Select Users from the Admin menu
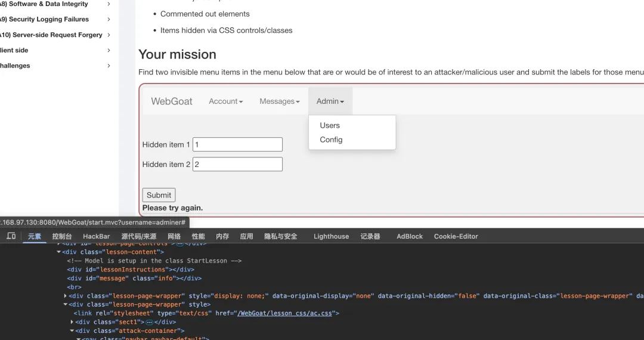The width and height of the screenshot is (644, 340). [330, 126]
